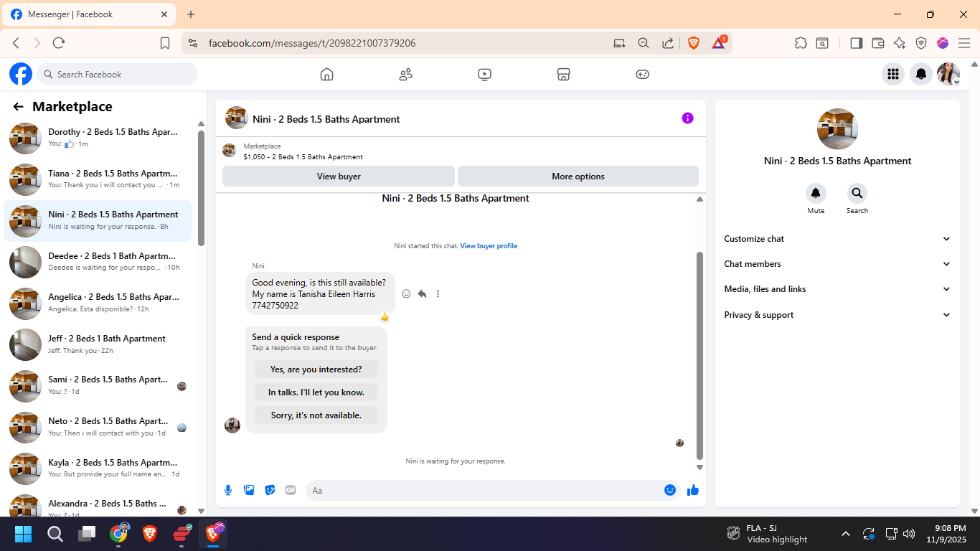
Task: React to Nini's message with emoji
Action: pyautogui.click(x=406, y=293)
